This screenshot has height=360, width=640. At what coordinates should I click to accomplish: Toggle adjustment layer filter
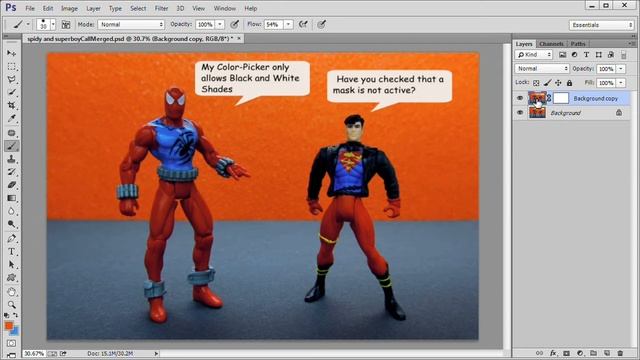(574, 55)
